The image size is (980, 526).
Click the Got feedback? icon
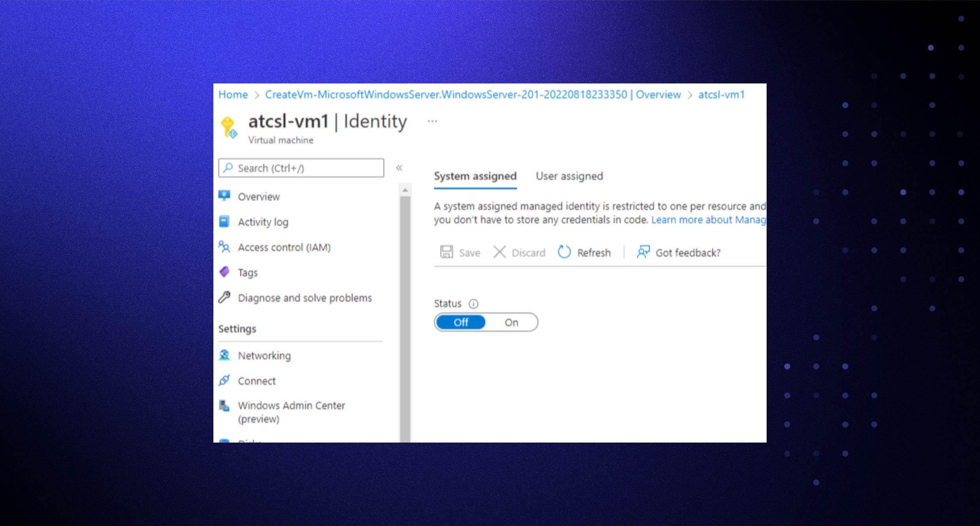[643, 252]
